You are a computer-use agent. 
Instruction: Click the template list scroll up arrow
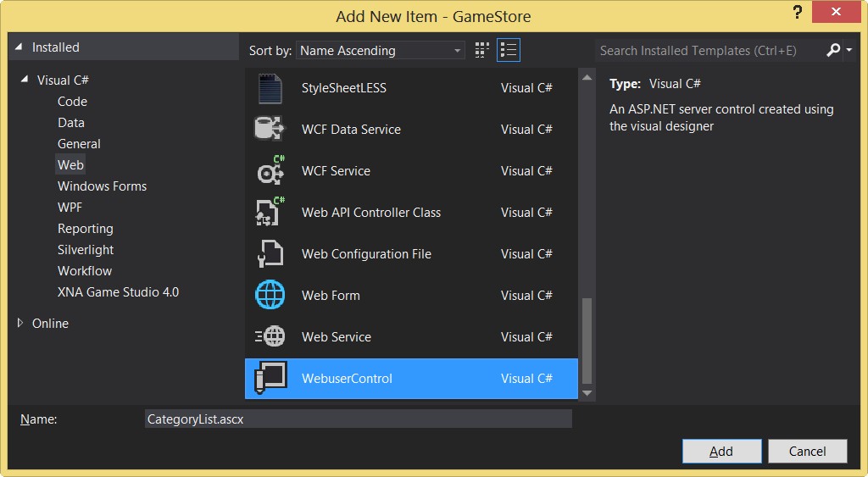click(x=587, y=77)
